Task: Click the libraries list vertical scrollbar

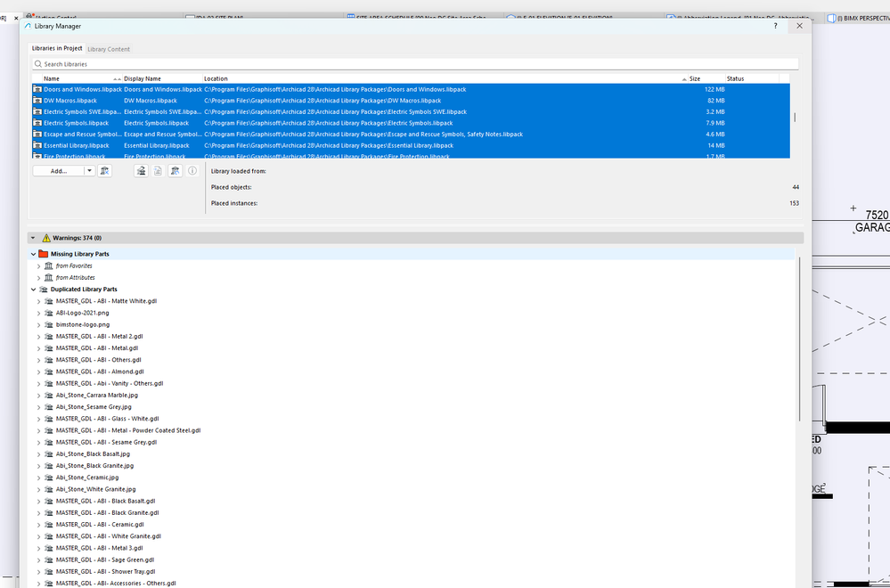Action: (x=795, y=117)
